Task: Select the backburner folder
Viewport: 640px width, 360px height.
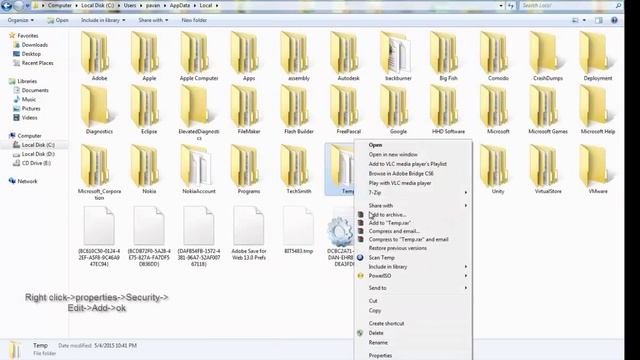Action: point(398,56)
